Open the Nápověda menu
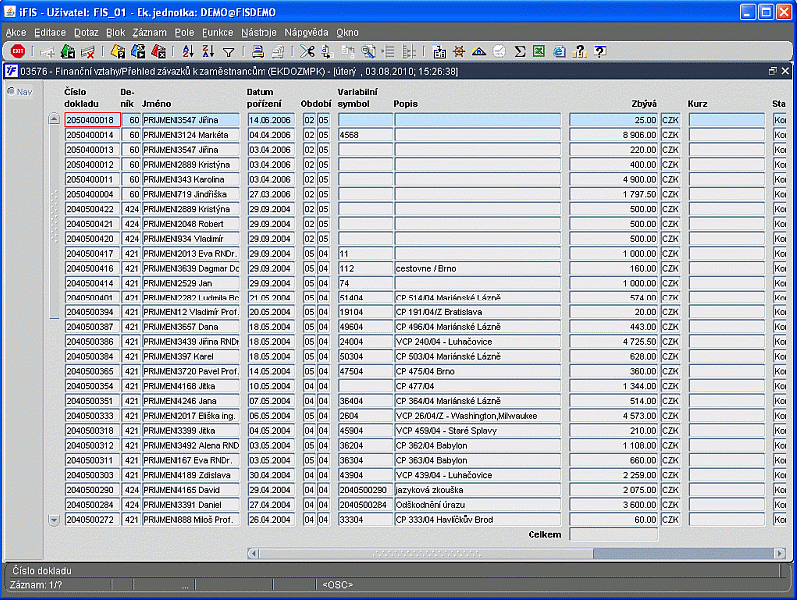Screen dimensions: 797x600 pos(306,33)
